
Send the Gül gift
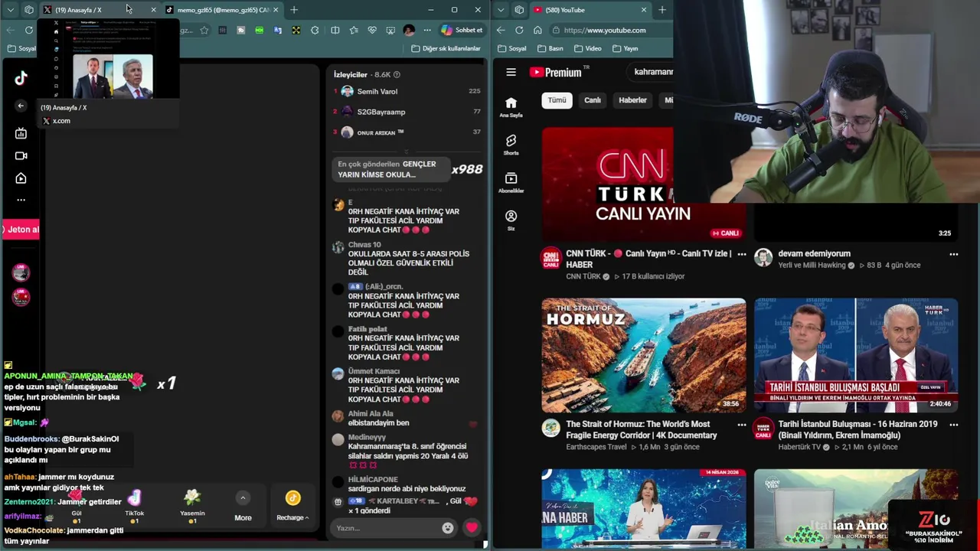77,505
